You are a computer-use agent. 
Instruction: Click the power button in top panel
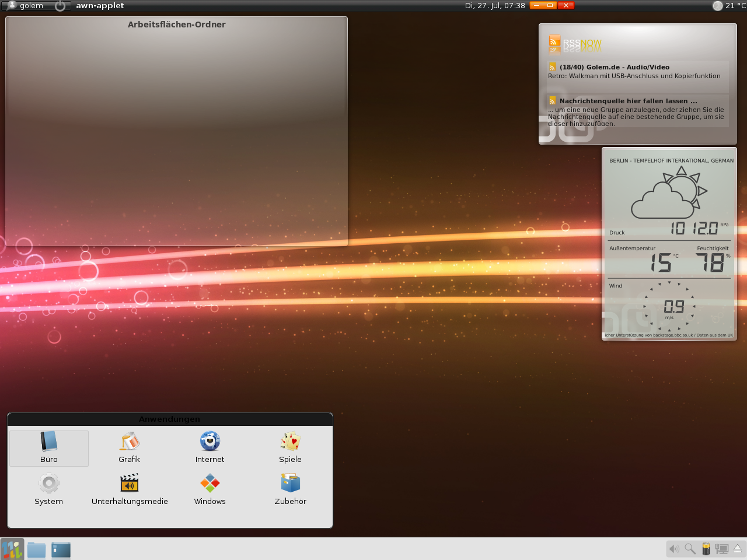pos(60,6)
